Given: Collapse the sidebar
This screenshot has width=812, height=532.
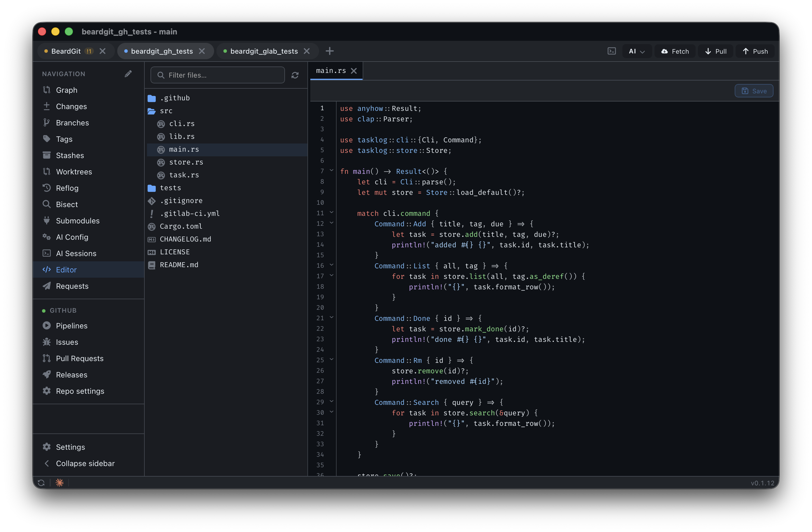Looking at the screenshot, I should pos(88,464).
